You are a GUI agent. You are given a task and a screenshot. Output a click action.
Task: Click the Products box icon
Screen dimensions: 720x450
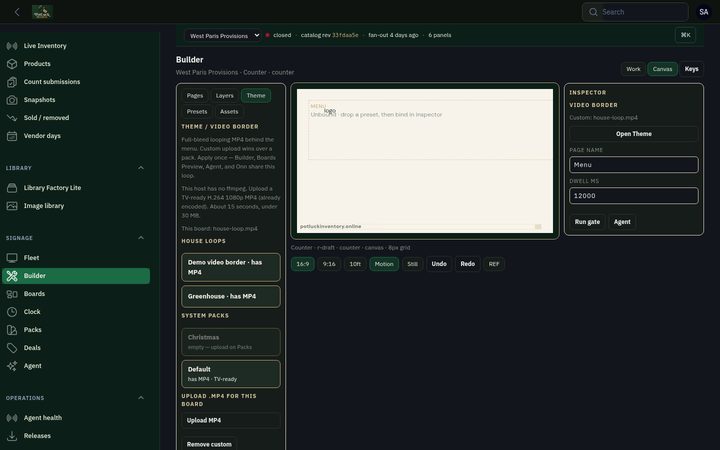(x=12, y=64)
